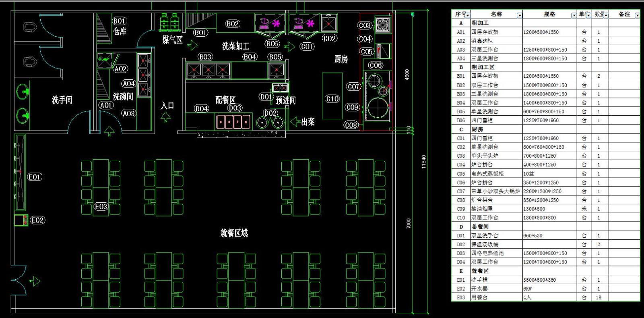Image resolution: width=644 pixels, height=318 pixels.
Task: Select the 洗手槽 cell
Action: click(497, 280)
